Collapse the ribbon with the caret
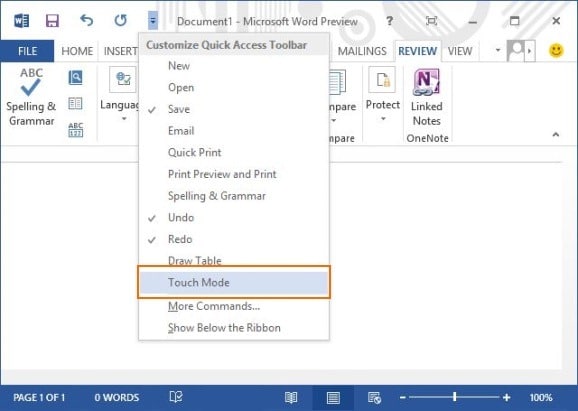The height and width of the screenshot is (411, 578). pos(556,135)
